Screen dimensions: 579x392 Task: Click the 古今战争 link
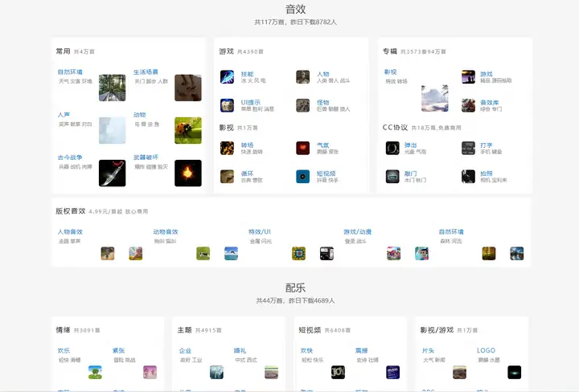pyautogui.click(x=70, y=157)
